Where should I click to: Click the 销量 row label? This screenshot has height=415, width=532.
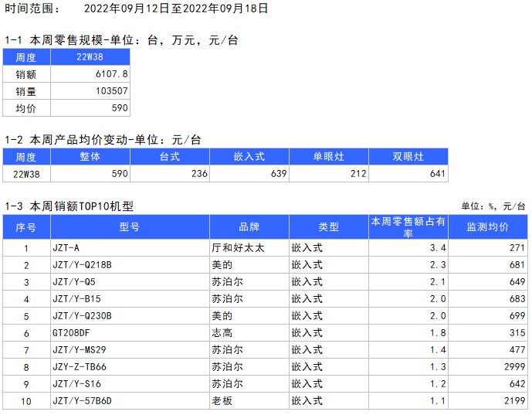[25, 91]
